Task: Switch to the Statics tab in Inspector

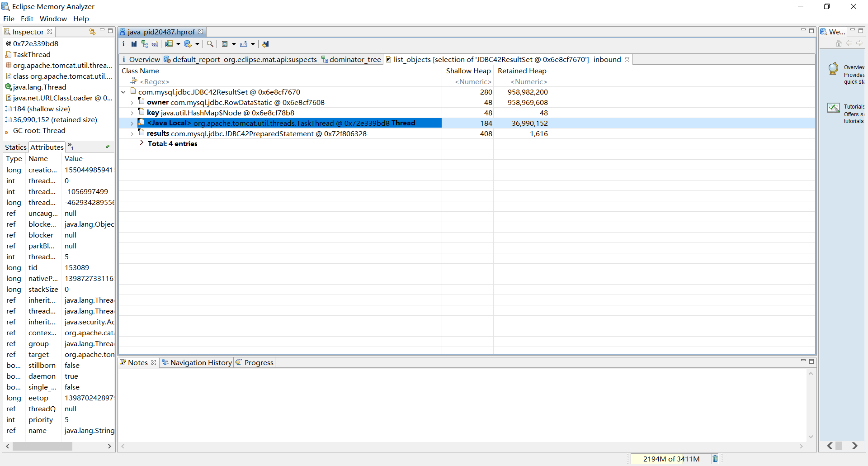Action: coord(16,147)
